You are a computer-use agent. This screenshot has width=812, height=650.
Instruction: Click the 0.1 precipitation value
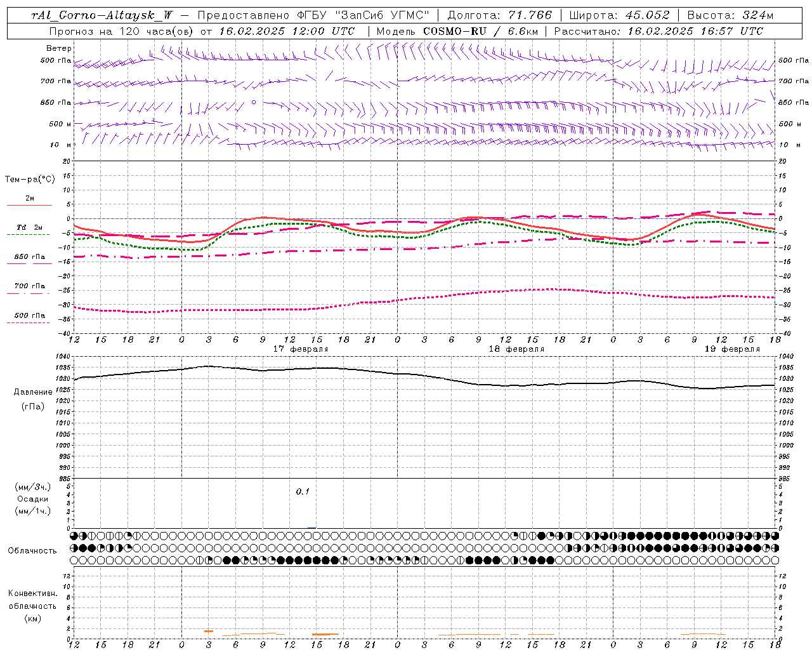coord(303,492)
